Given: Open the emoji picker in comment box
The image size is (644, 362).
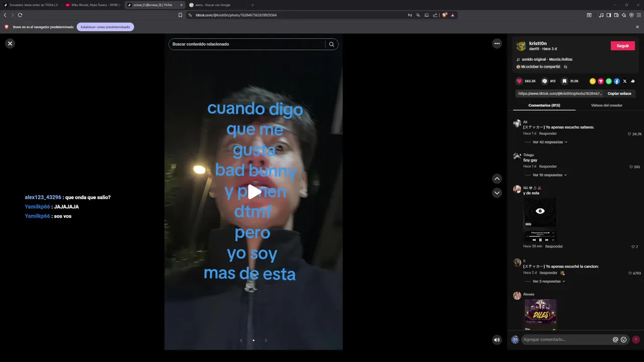Looking at the screenshot, I should 624,339.
